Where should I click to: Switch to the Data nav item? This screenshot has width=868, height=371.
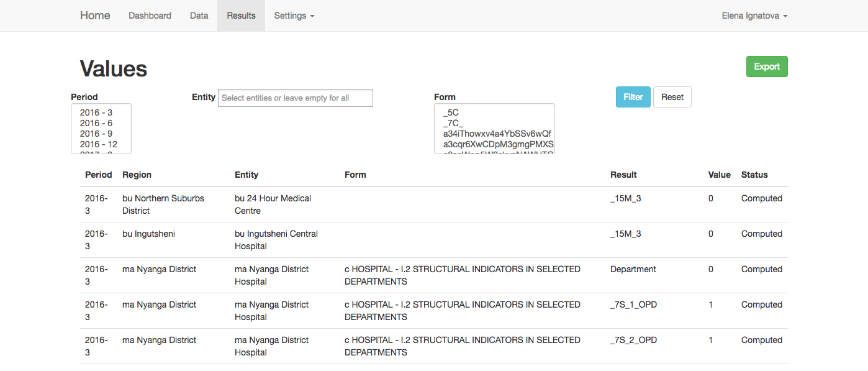tap(199, 16)
